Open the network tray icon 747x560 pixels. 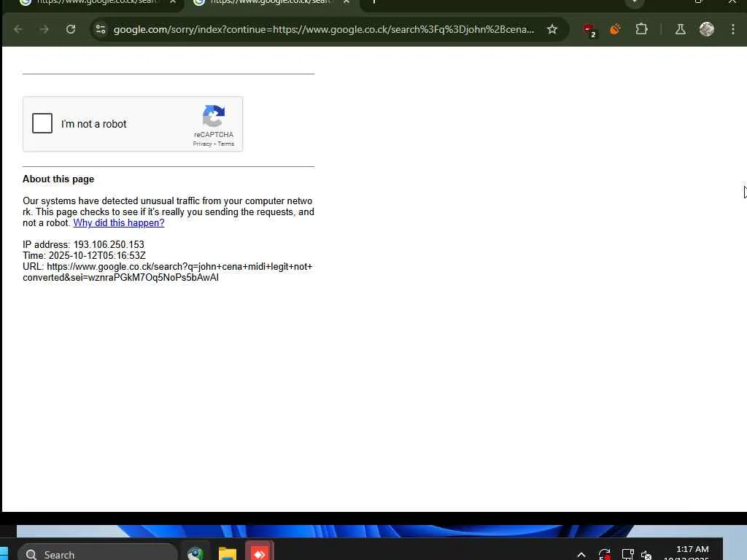click(627, 554)
